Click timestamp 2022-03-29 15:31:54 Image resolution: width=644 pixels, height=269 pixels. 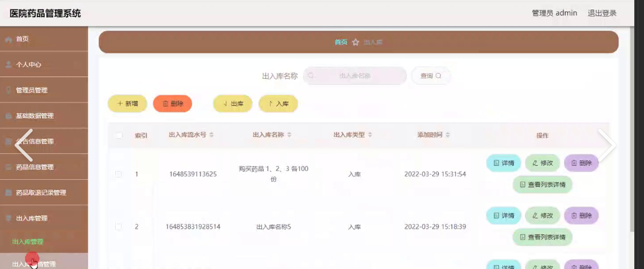[435, 174]
